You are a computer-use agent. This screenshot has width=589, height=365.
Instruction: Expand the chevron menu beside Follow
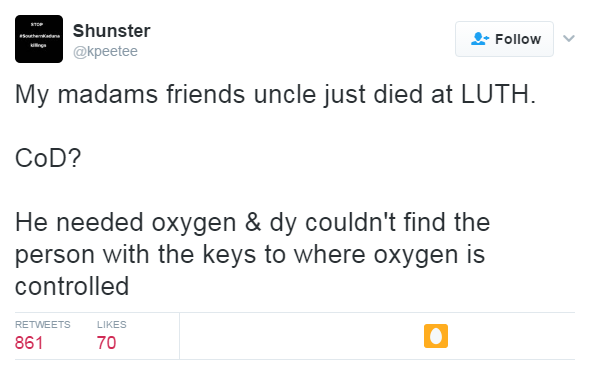(569, 38)
